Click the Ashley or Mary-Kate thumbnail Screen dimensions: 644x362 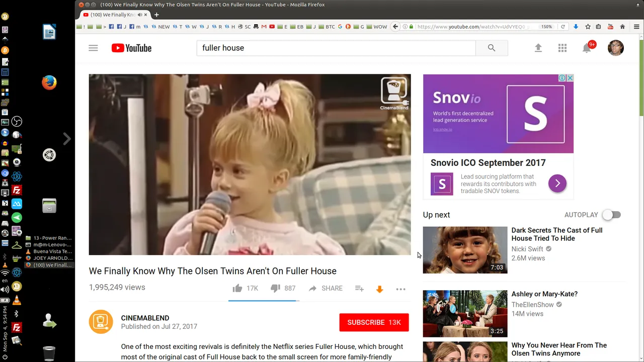pos(465,313)
